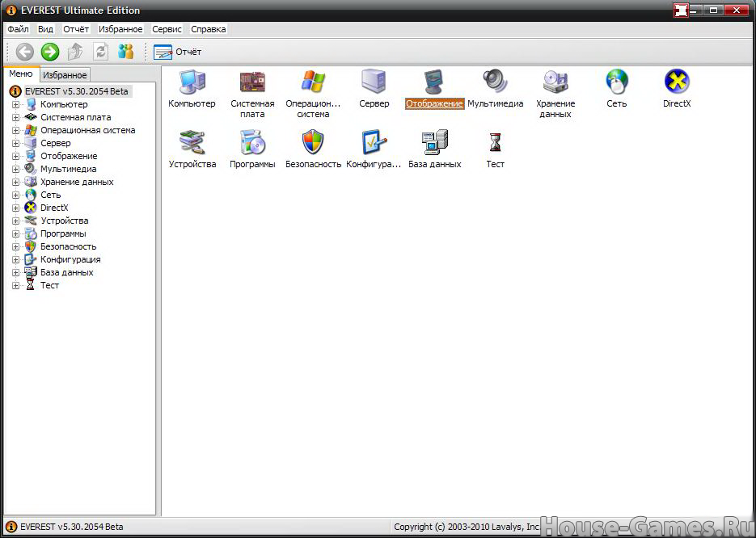Switch to the Меню tab
The height and width of the screenshot is (538, 756).
tap(21, 74)
